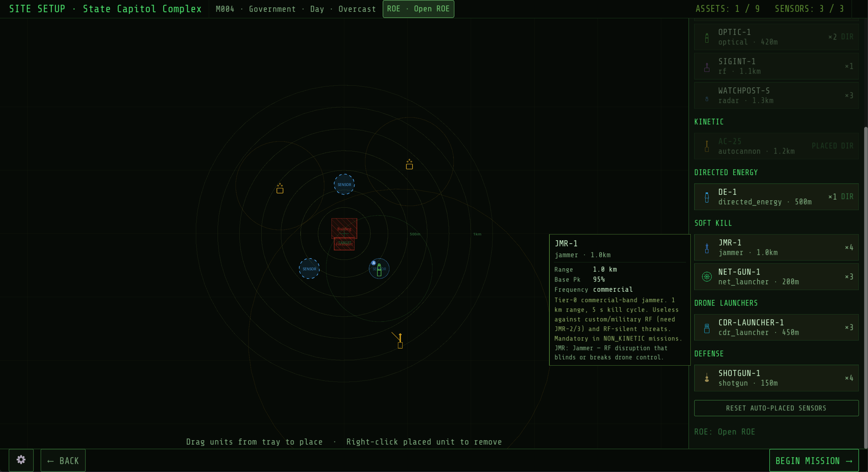Click the DEFENSE section header
Screen dimensions: 868x472
pos(709,354)
